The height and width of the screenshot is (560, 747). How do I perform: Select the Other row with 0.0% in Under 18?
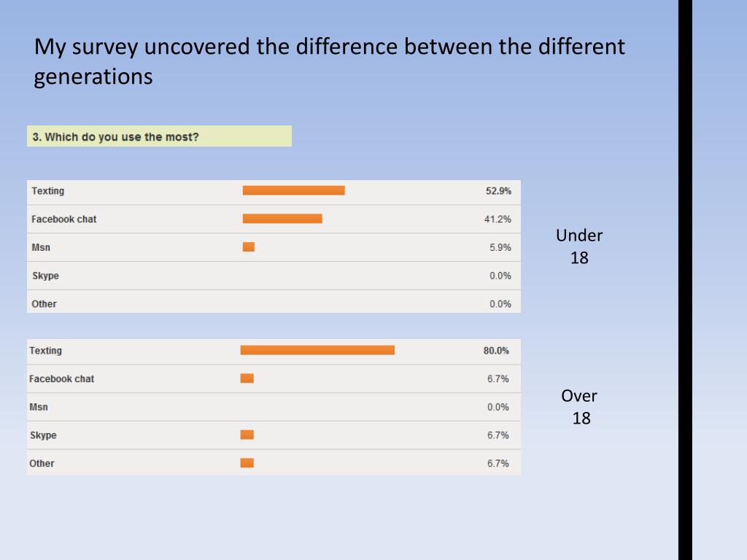tap(274, 302)
